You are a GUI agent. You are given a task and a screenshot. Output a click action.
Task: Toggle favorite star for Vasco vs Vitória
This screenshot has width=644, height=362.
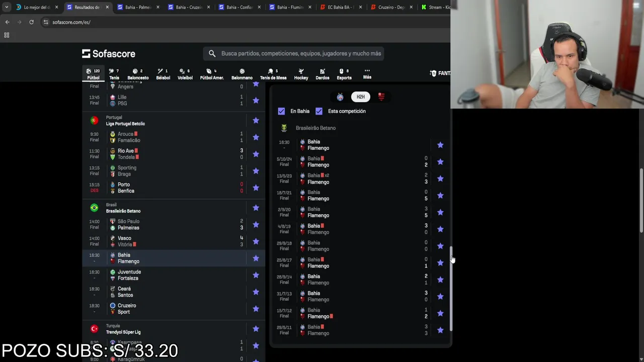(256, 241)
